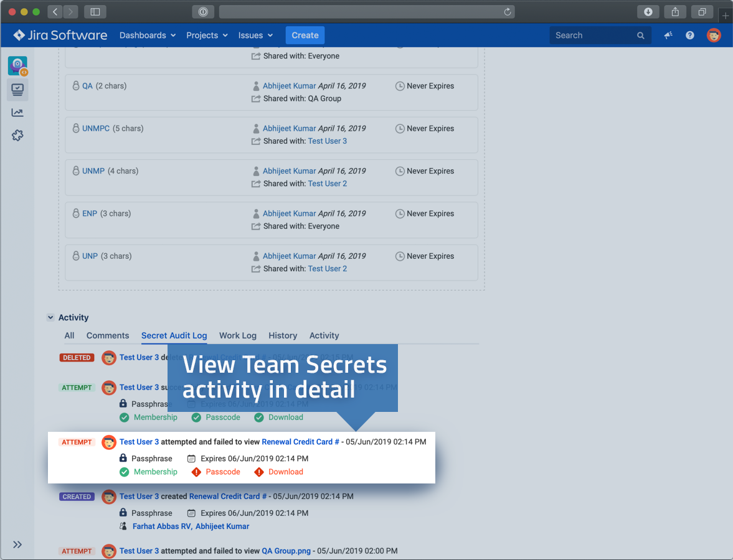Click Test User 2 in UNMP row
This screenshot has width=733, height=560.
click(x=327, y=184)
